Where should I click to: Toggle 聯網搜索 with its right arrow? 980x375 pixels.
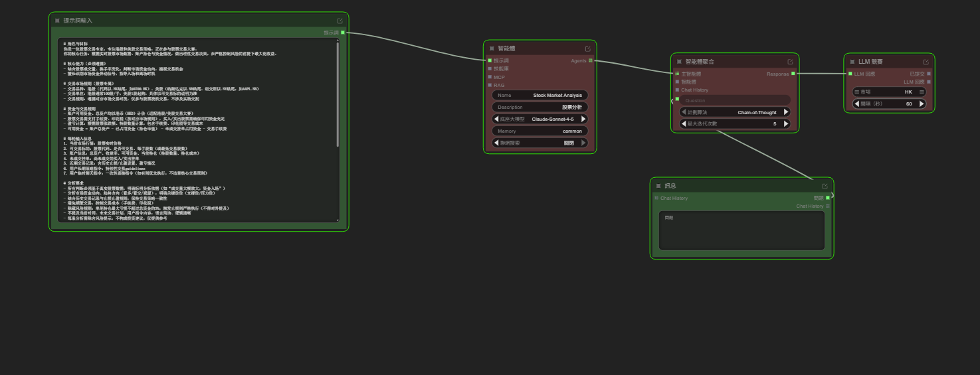(x=583, y=143)
